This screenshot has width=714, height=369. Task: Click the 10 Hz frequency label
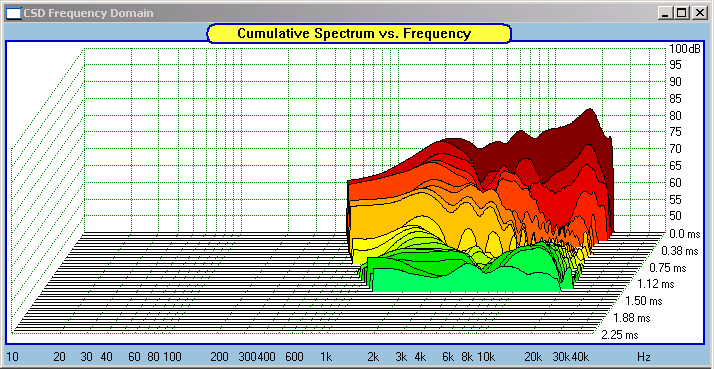click(x=12, y=357)
